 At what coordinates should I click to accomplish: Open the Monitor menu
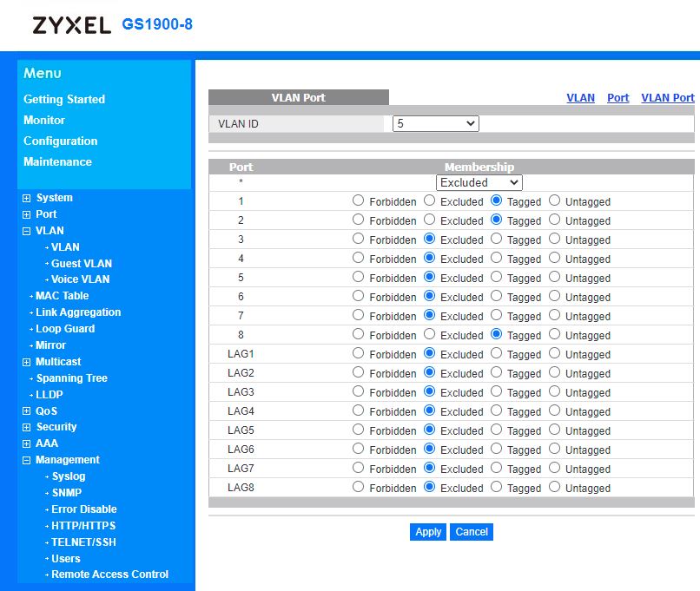point(44,120)
